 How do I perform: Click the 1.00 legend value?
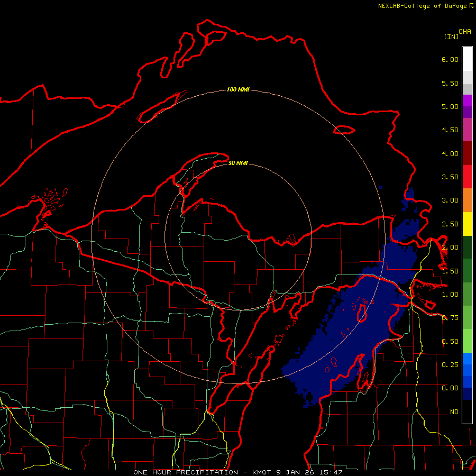[450, 295]
